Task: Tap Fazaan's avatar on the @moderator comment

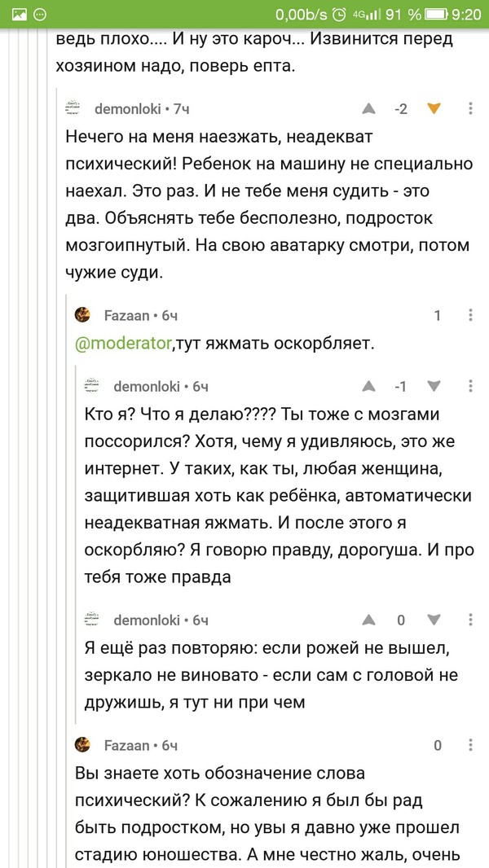Action: [x=83, y=315]
